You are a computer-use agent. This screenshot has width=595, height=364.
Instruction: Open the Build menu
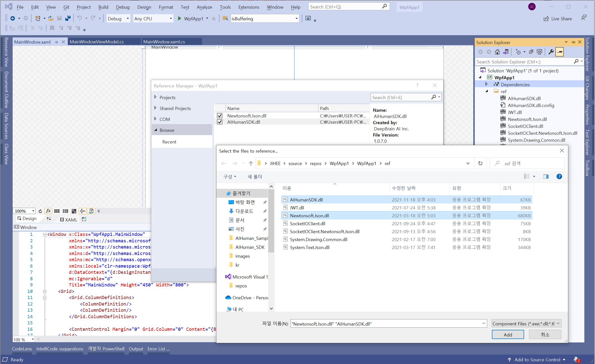tap(103, 7)
